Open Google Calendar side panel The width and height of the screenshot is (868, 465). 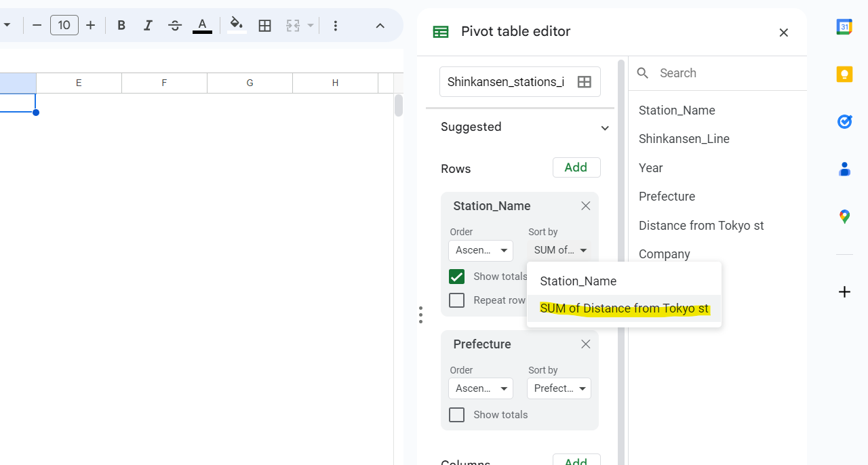coord(844,27)
